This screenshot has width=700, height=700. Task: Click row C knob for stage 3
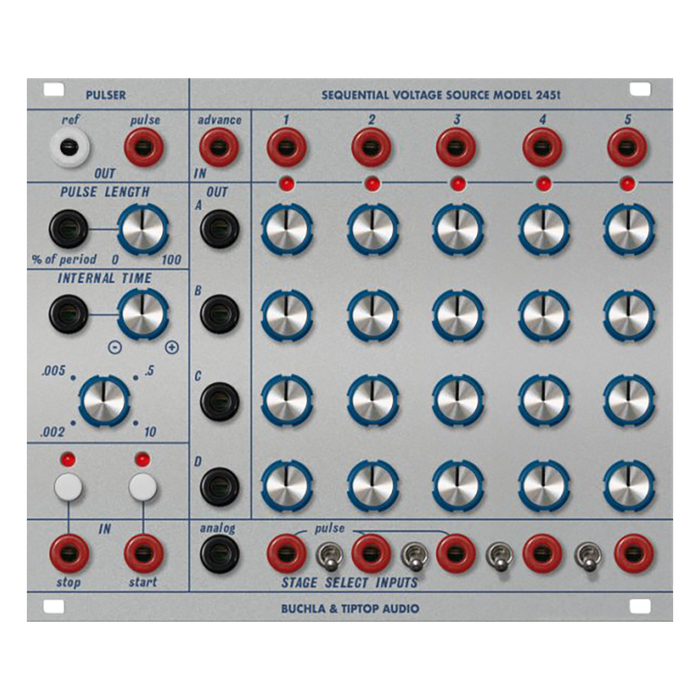[458, 400]
